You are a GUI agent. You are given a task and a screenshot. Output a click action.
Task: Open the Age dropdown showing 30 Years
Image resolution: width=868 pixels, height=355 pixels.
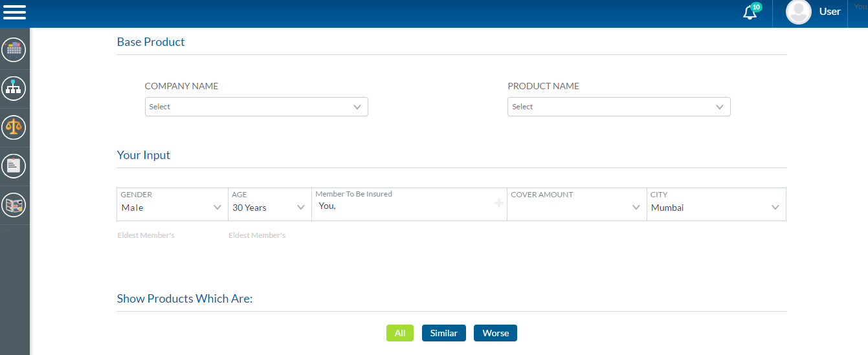click(269, 208)
